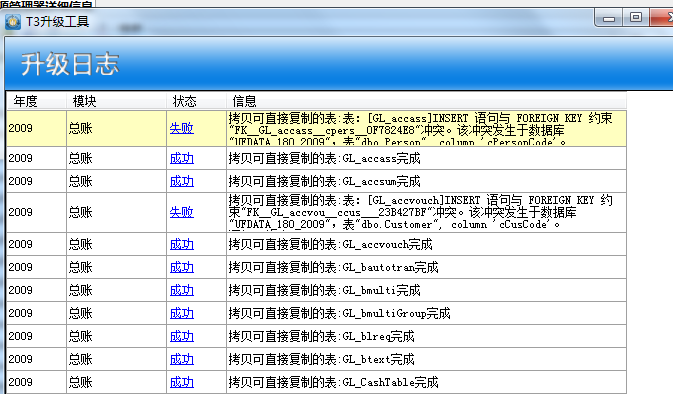Open the 成功 link for GL_accass完成
The width and height of the screenshot is (673, 394).
click(182, 158)
